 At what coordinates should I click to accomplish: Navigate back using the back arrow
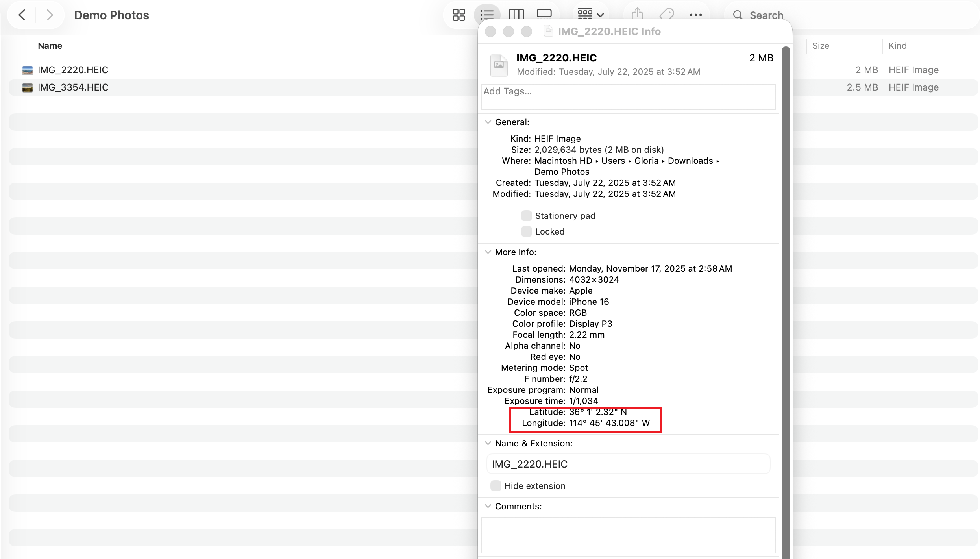click(x=22, y=15)
